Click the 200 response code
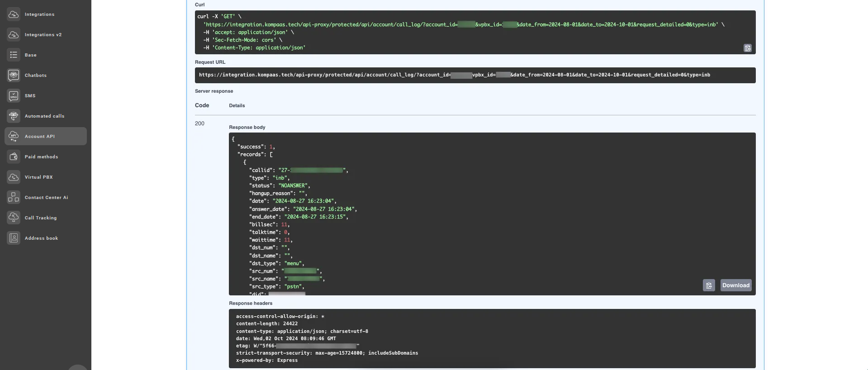Image resolution: width=868 pixels, height=370 pixels. tap(199, 123)
